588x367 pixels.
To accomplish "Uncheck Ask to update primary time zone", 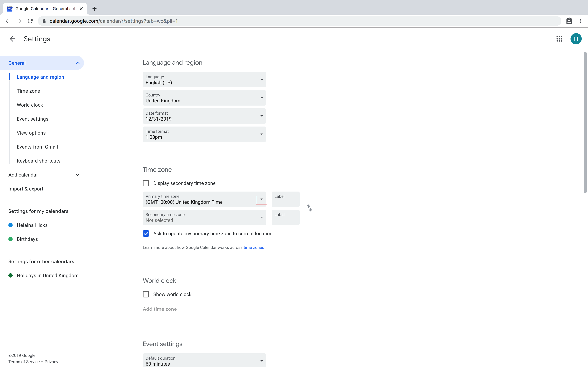I will (x=146, y=233).
